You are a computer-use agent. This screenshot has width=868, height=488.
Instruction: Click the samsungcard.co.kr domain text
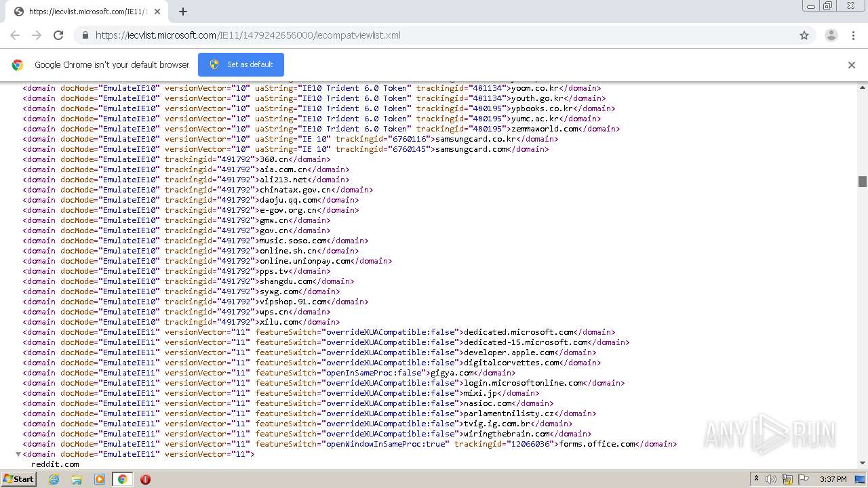tap(475, 139)
